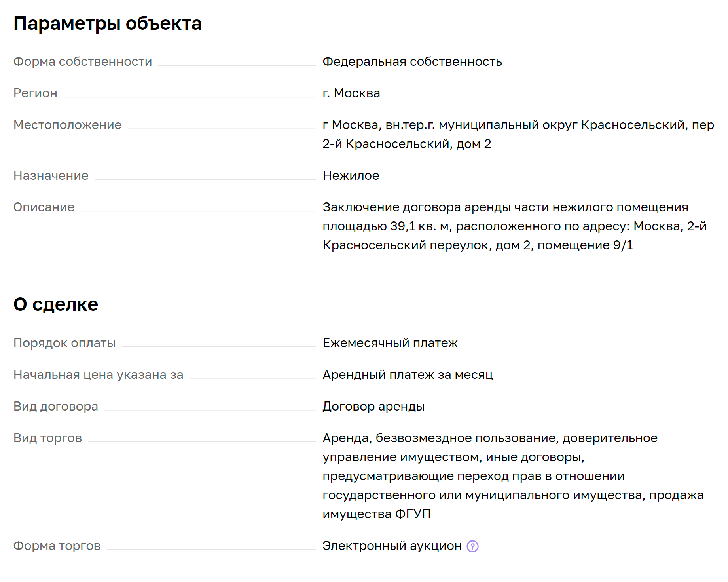Click the value Нежилое
Viewport: 728px width, 582px height.
(351, 176)
